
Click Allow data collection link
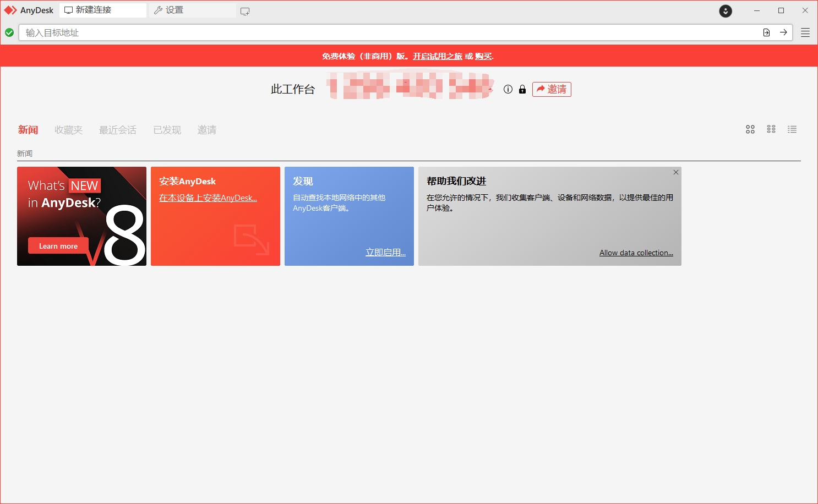pyautogui.click(x=636, y=253)
